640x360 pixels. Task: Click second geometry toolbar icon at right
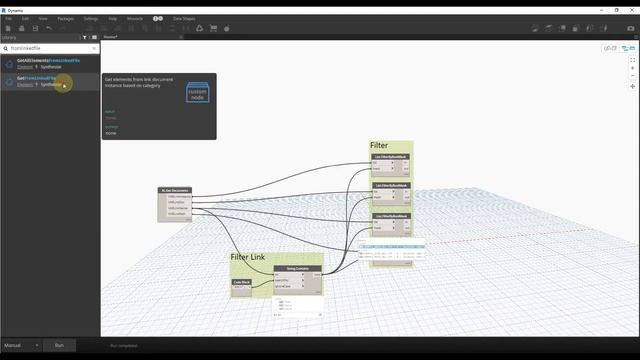pyautogui.click(x=549, y=28)
